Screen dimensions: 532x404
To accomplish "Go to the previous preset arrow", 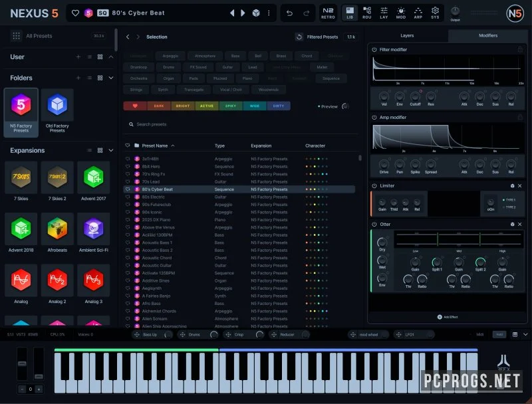I will click(x=232, y=13).
